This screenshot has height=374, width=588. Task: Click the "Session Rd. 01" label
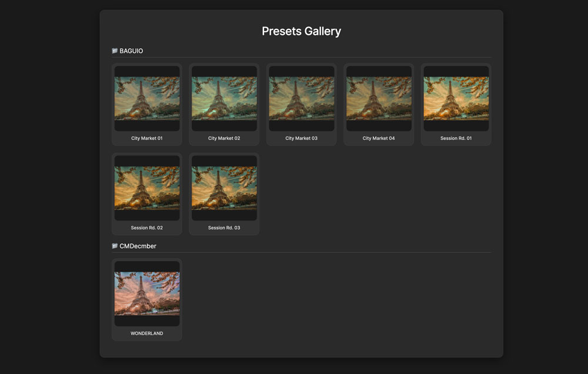(x=456, y=138)
